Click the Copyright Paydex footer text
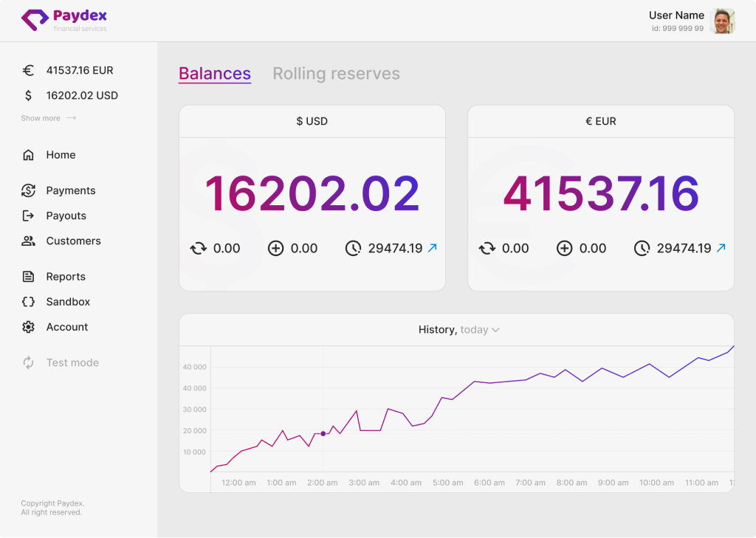Screen dimensions: 756x538 (x=52, y=508)
